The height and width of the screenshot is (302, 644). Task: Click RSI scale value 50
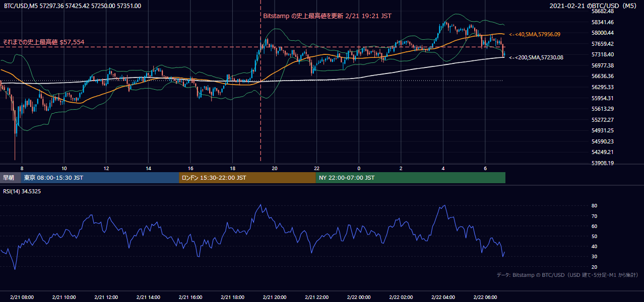tap(594, 236)
